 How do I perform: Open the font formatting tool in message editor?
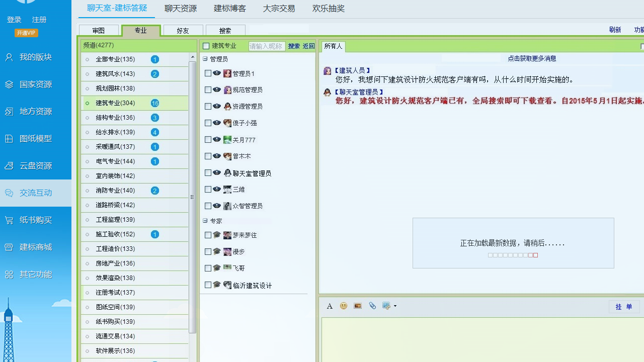tap(330, 306)
